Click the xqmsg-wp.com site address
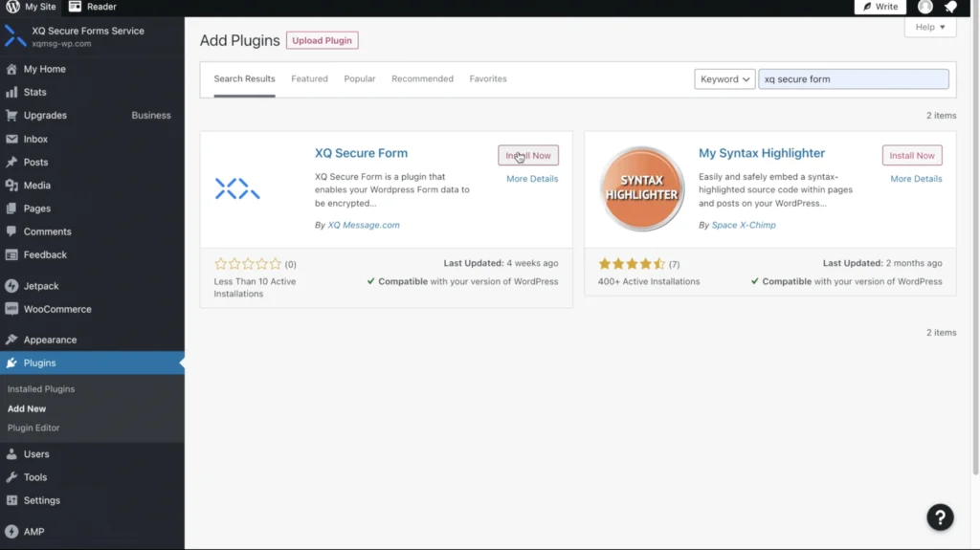Screen dimensions: 980x550 tap(61, 44)
